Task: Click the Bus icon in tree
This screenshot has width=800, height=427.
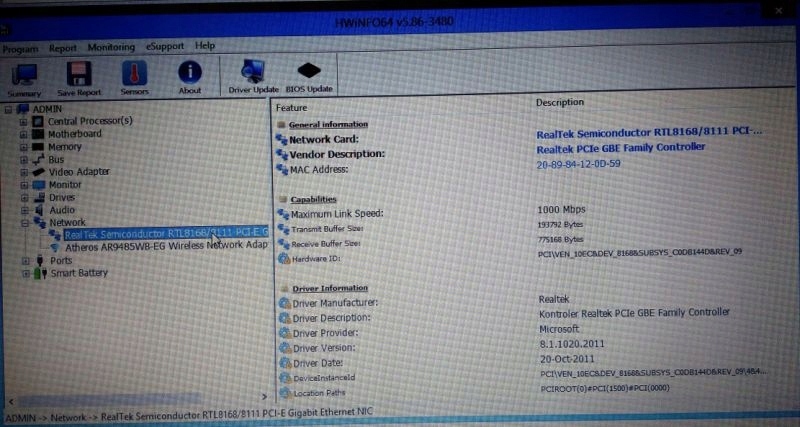Action: click(39, 160)
